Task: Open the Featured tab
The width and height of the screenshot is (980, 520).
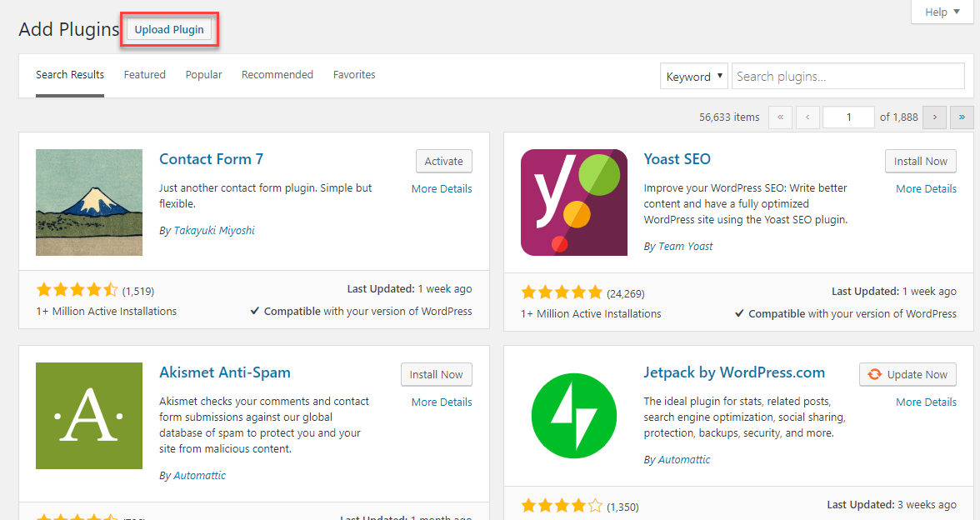Action: pyautogui.click(x=144, y=75)
